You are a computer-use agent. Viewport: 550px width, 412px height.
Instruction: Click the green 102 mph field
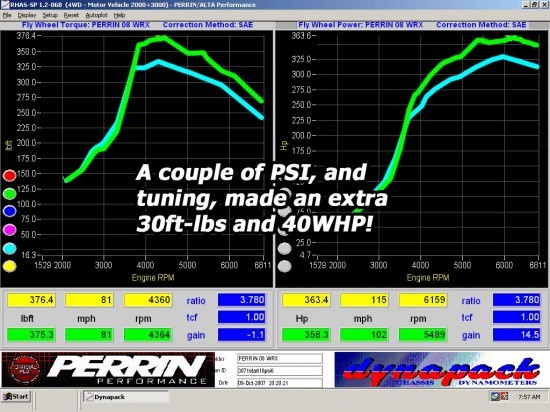[x=364, y=335]
